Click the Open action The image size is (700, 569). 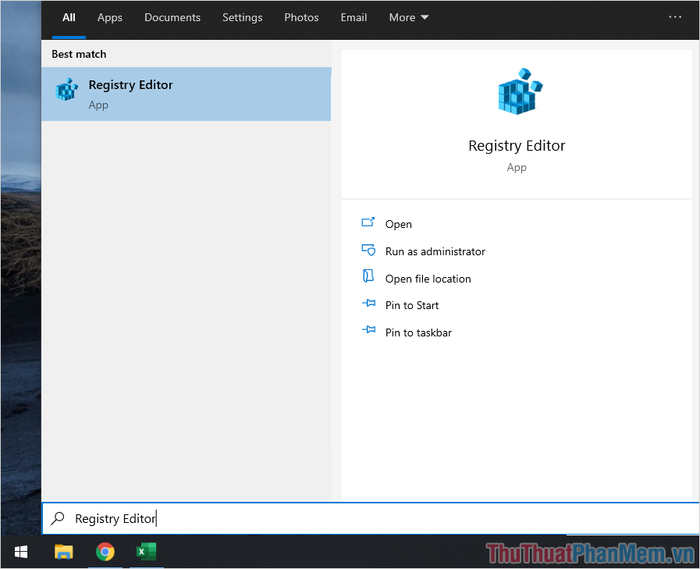pyautogui.click(x=399, y=224)
